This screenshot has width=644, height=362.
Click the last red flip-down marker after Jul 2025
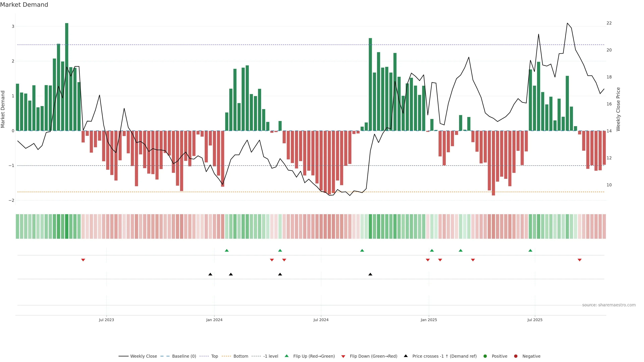point(579,260)
